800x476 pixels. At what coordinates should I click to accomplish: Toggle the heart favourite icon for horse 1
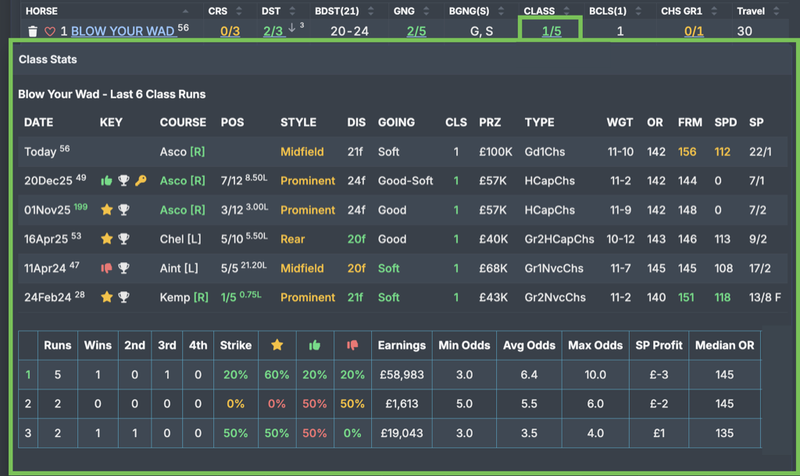47,31
